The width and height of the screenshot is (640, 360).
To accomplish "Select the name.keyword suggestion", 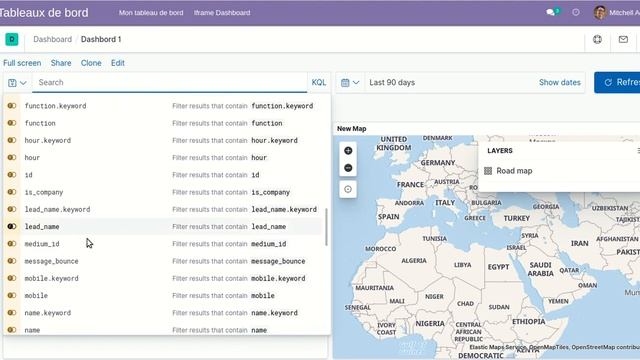I will pos(164,313).
